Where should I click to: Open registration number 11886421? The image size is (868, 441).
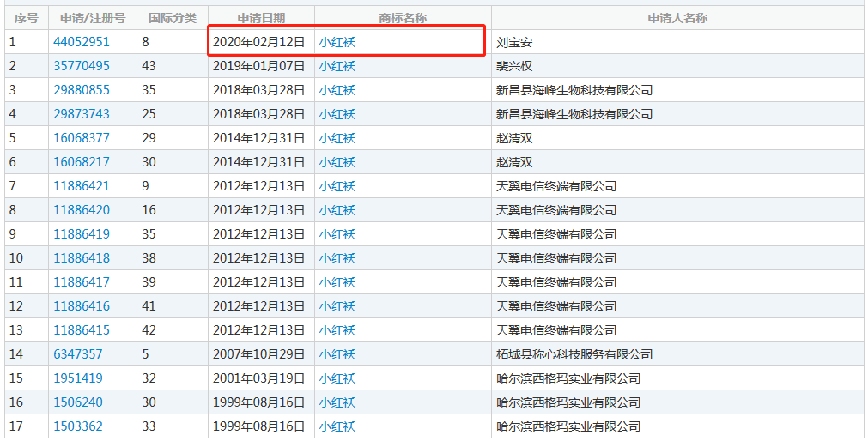(x=82, y=186)
